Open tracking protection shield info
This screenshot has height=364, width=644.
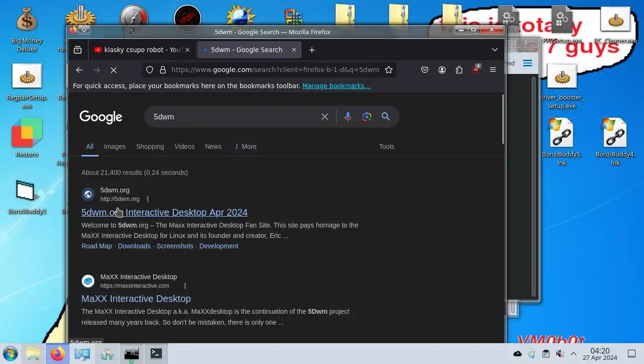pos(150,70)
